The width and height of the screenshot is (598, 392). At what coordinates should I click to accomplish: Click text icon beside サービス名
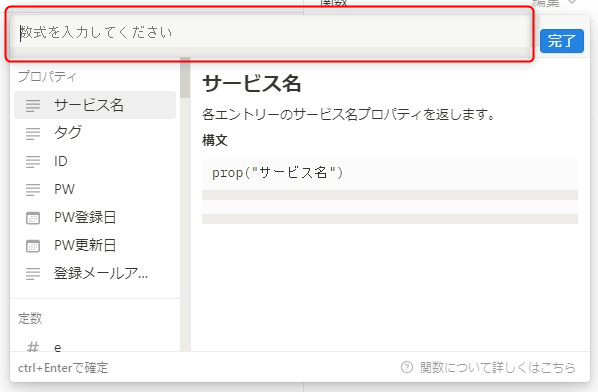[33, 105]
